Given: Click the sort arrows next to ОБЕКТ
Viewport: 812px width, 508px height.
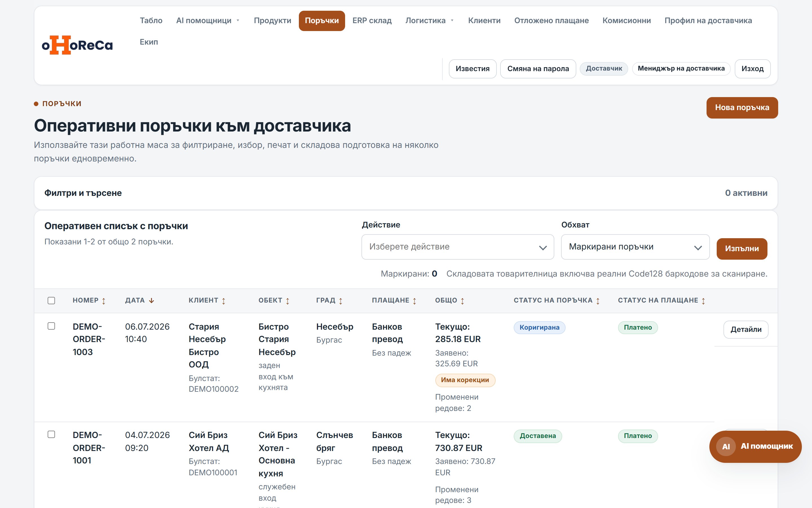Looking at the screenshot, I should [288, 301].
